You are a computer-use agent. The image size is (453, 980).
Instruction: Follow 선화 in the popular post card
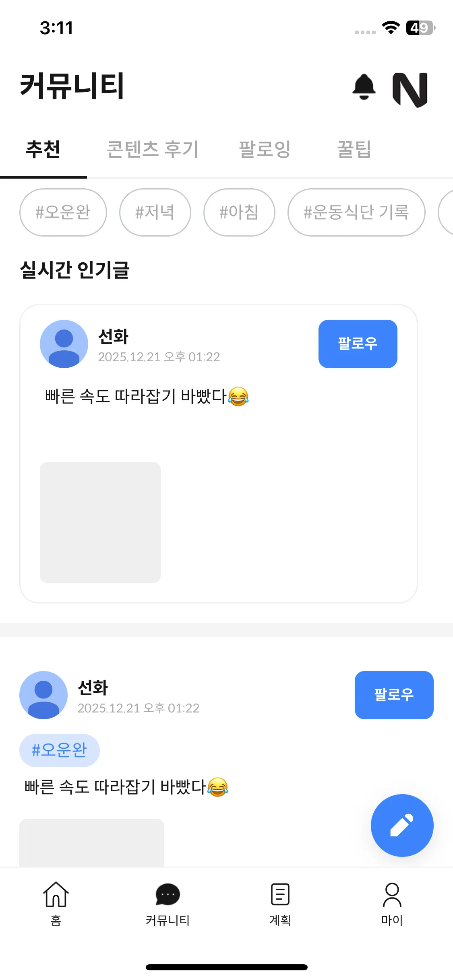[x=358, y=344]
